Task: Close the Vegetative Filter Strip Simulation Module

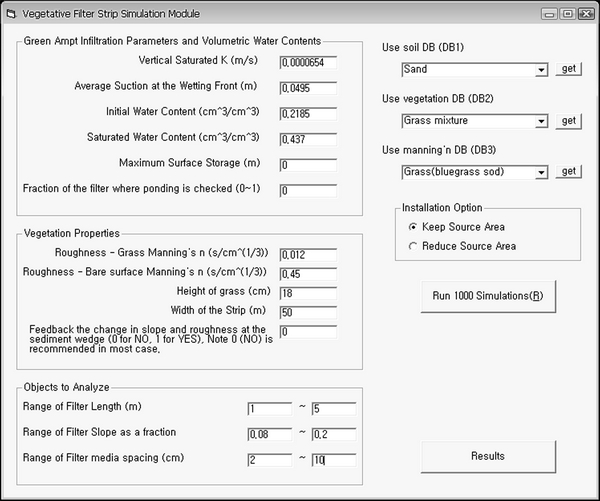Action: tap(586, 14)
